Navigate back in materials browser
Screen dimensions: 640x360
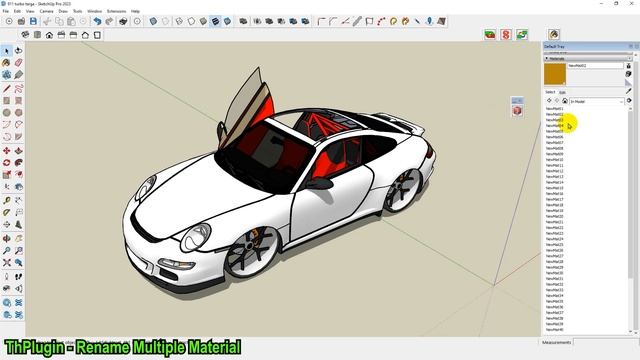549,101
